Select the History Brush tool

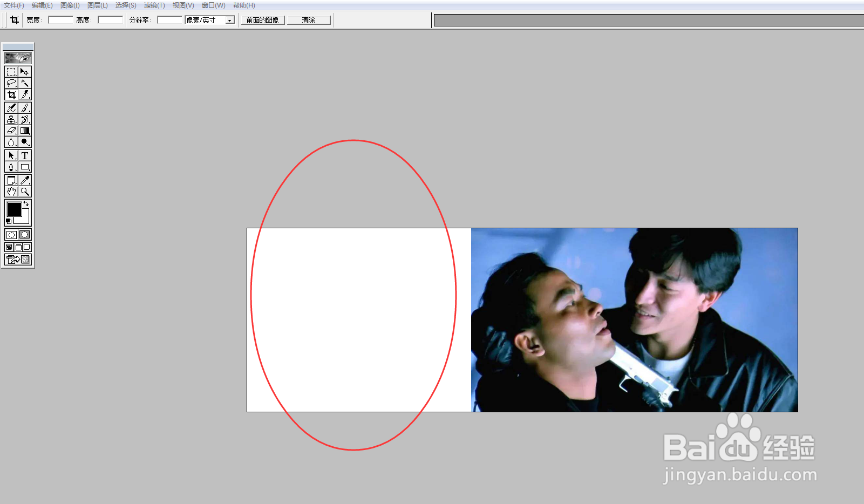pos(25,119)
